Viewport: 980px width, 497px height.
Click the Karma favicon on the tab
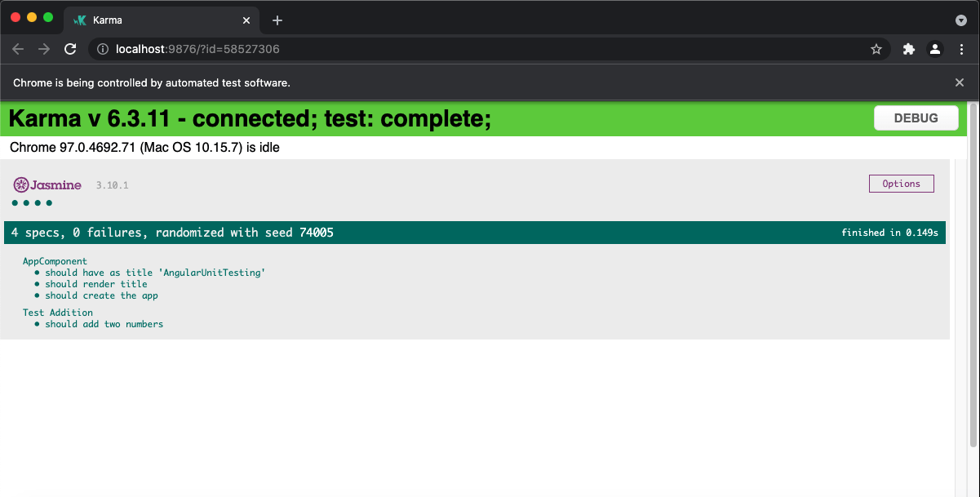[78, 20]
